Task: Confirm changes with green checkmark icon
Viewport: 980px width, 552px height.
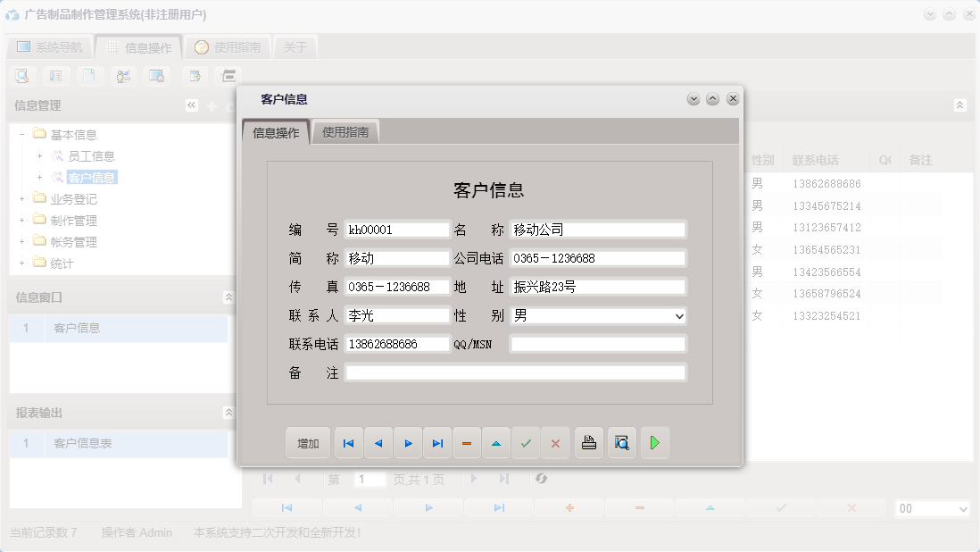Action: click(x=526, y=442)
